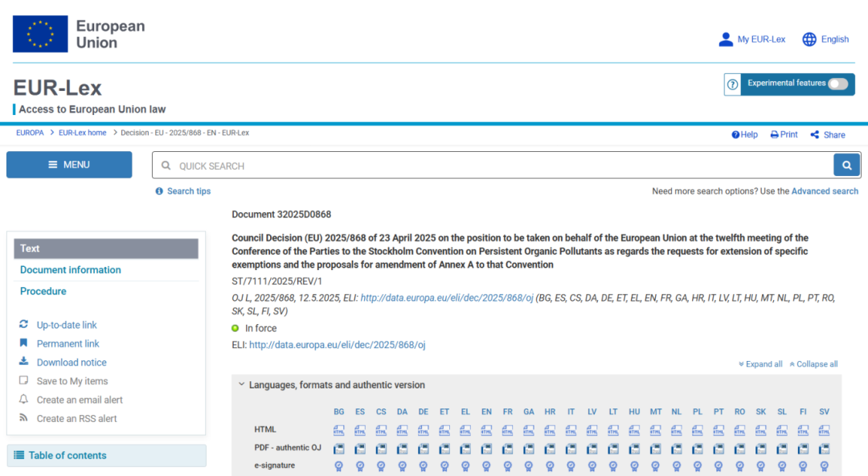This screenshot has width=868, height=476.
Task: Click the experimental features help question icon
Action: click(x=732, y=84)
